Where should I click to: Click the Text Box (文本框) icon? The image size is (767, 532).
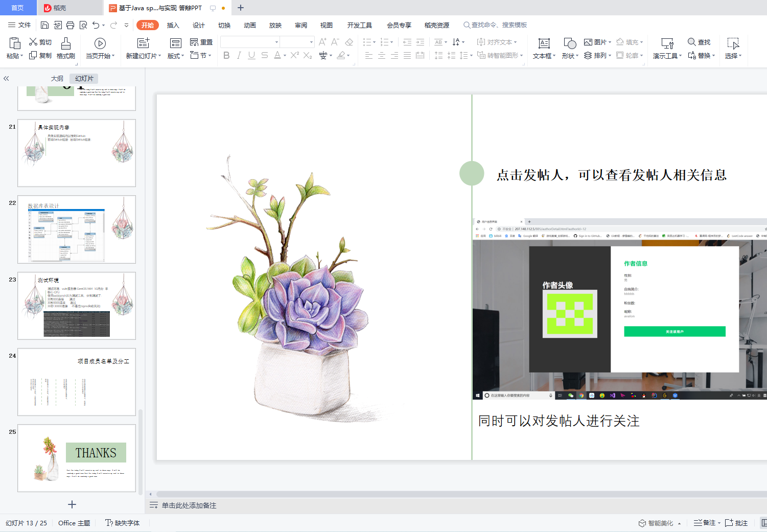pyautogui.click(x=544, y=43)
